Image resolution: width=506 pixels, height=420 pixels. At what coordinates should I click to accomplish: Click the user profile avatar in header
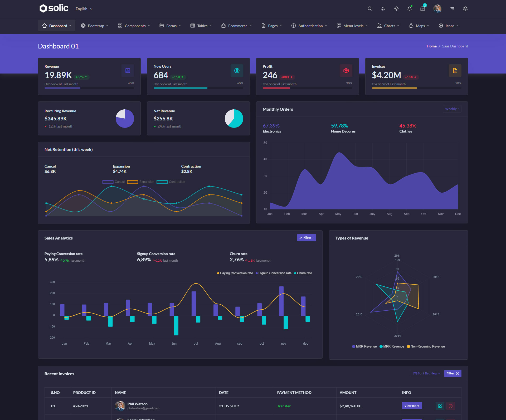tap(437, 9)
